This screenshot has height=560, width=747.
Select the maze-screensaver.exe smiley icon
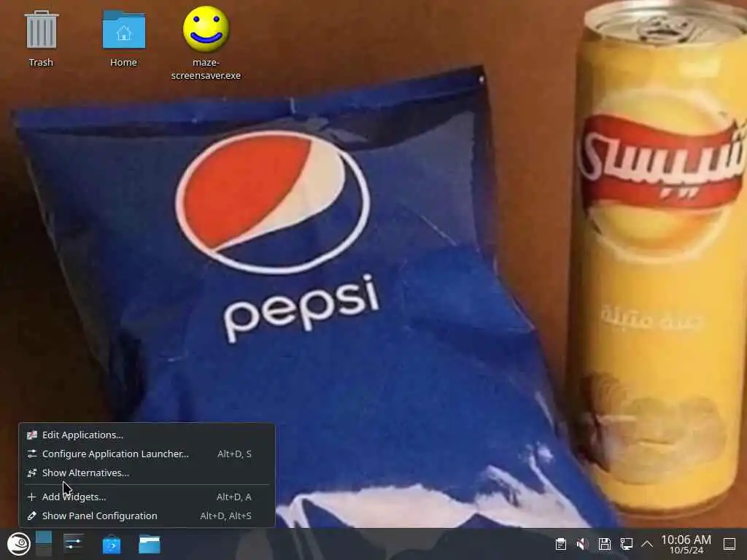tap(206, 28)
